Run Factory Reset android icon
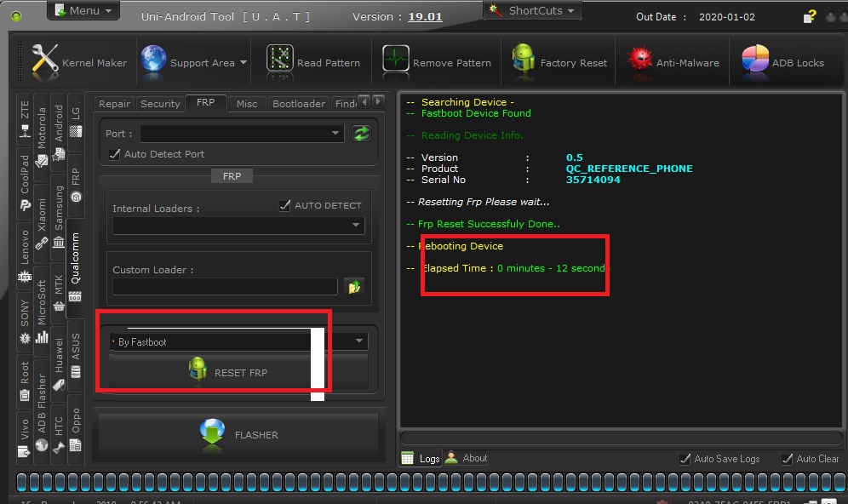 (x=523, y=58)
